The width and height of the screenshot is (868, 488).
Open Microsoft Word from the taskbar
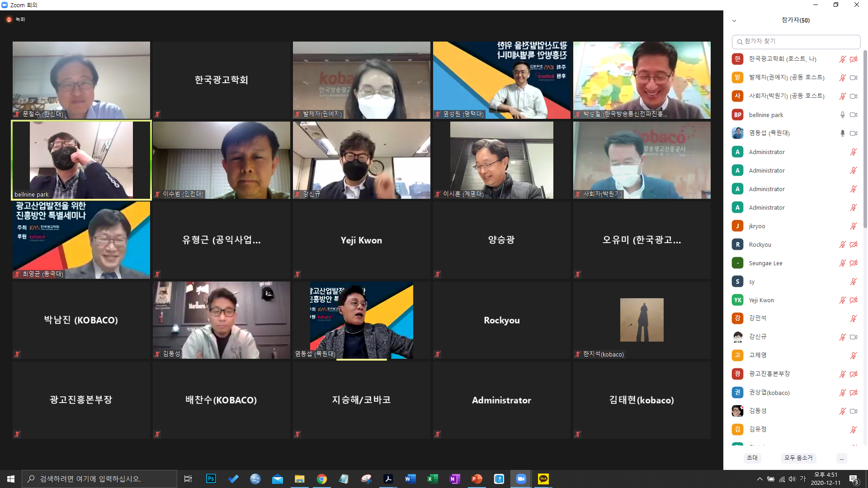tap(410, 479)
